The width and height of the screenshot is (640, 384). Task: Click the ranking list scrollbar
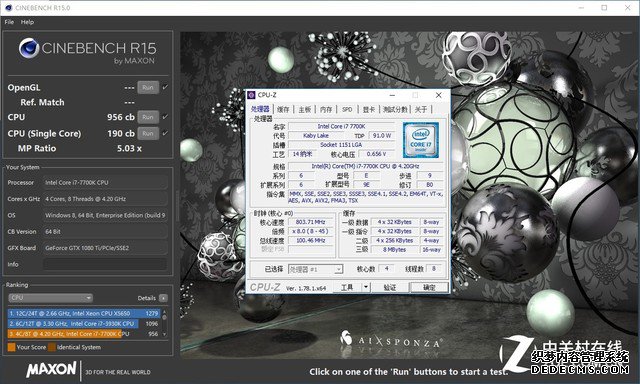tap(164, 324)
